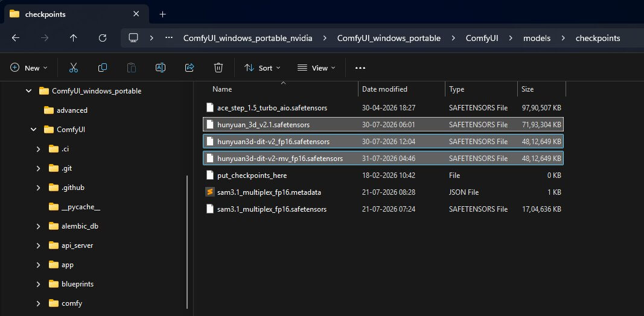Click the Rename icon in toolbar

[161, 68]
